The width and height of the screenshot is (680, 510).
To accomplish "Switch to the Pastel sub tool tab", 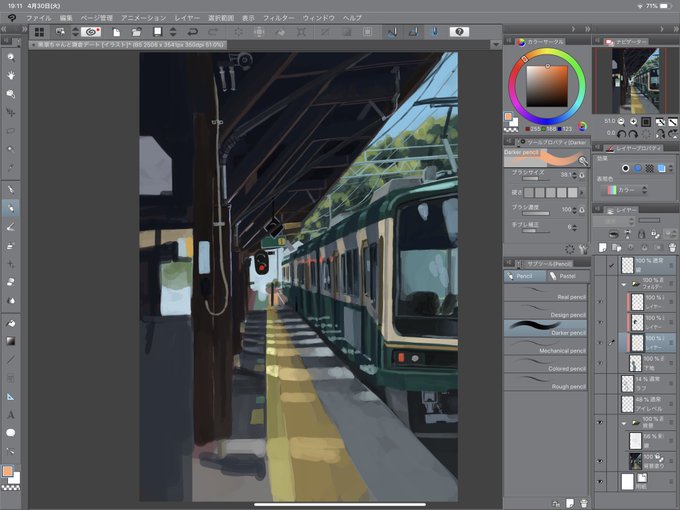I will pos(567,276).
